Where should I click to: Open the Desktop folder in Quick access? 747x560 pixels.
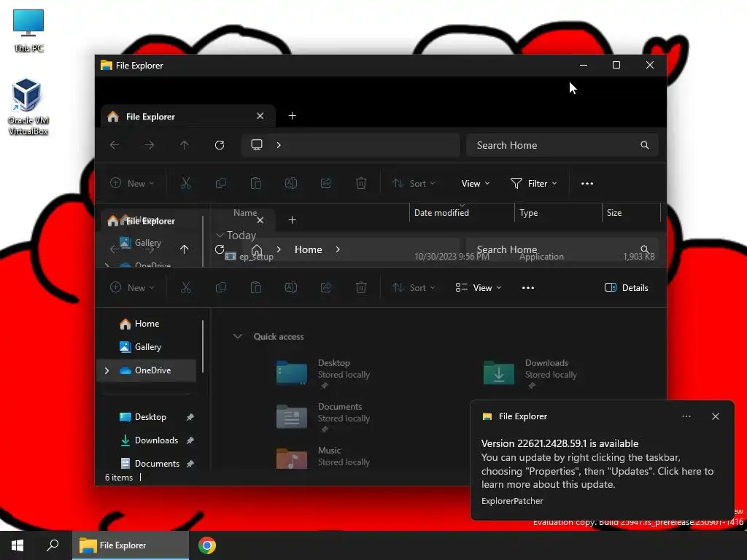(323, 374)
